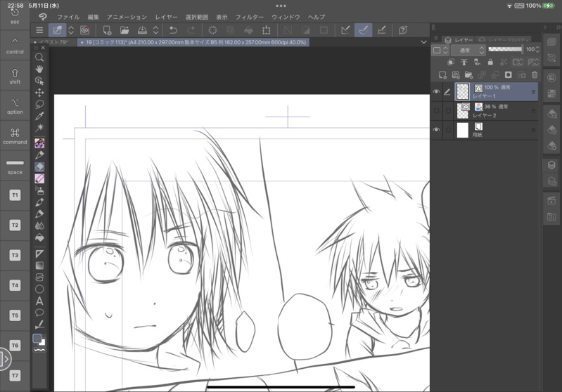Select the Pen tool in tool palette

(x=39, y=155)
